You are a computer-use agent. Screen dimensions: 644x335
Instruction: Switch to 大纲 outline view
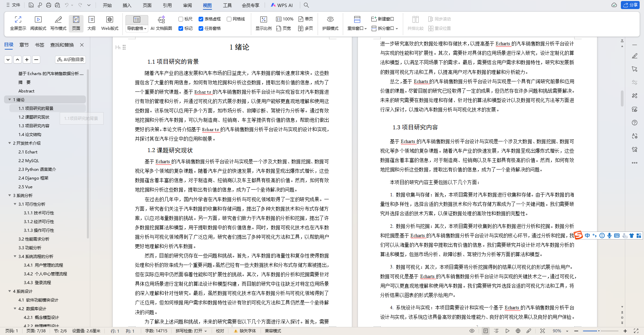point(92,23)
